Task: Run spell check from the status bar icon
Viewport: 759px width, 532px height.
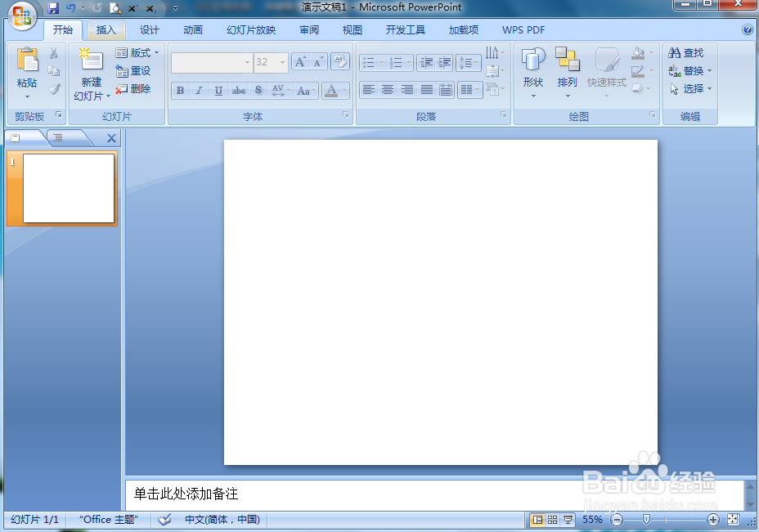Action: [x=164, y=520]
